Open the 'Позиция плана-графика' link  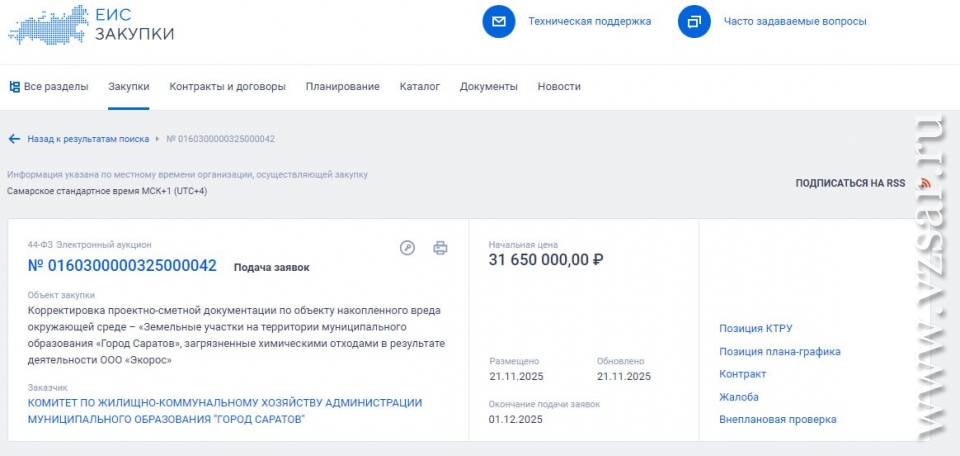[779, 352]
